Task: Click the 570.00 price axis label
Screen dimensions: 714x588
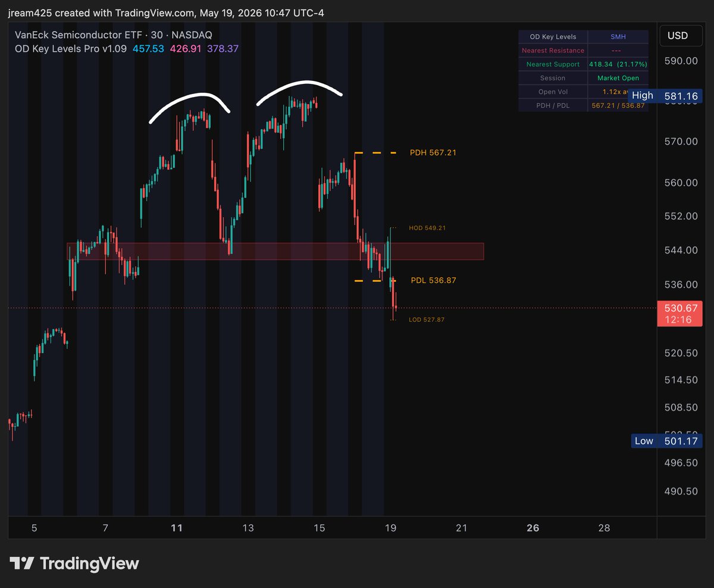Action: pyautogui.click(x=681, y=142)
